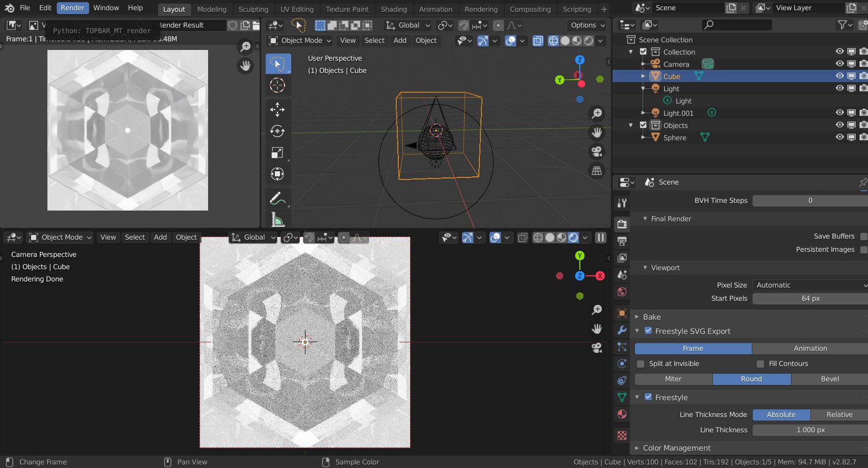Toggle the Objects collection checkbox

tap(643, 125)
